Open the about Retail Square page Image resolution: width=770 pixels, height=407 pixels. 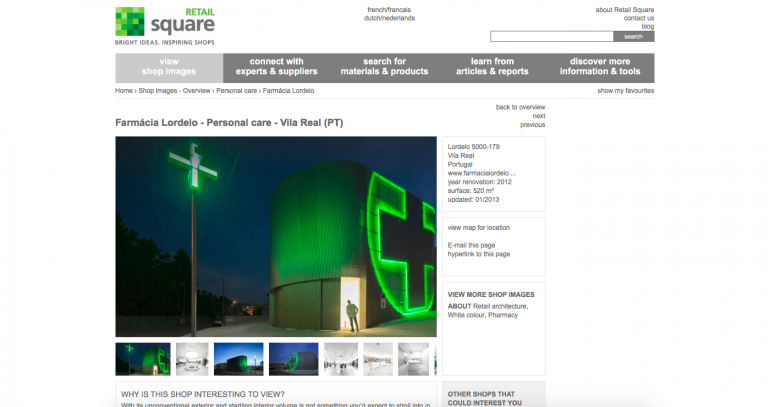(625, 10)
